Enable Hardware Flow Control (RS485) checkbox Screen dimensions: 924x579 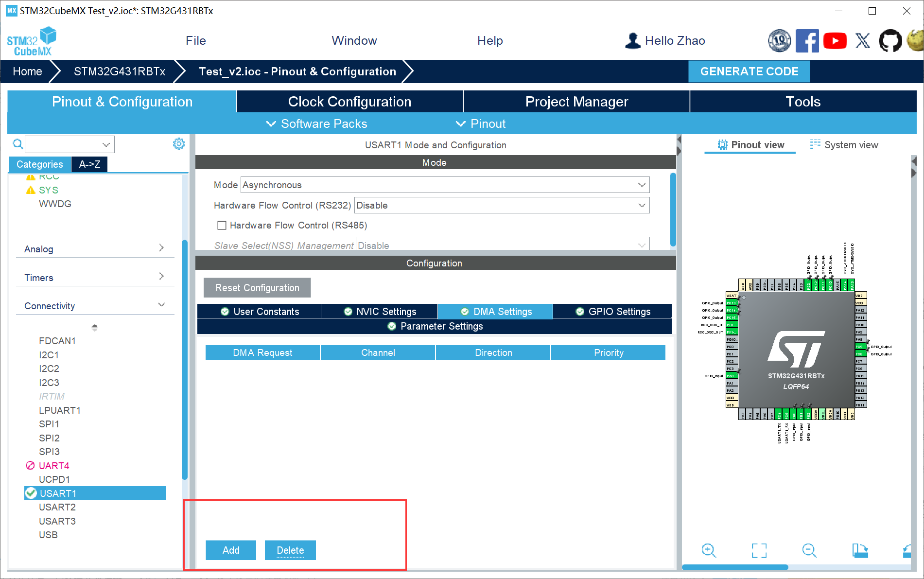(x=222, y=226)
